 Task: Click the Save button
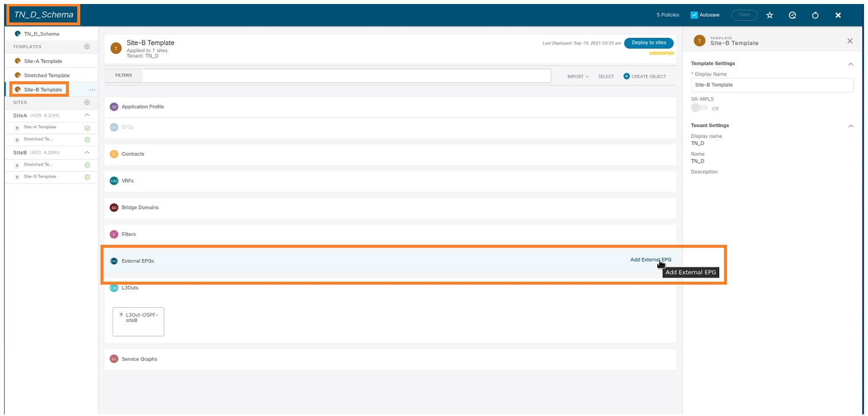(744, 15)
